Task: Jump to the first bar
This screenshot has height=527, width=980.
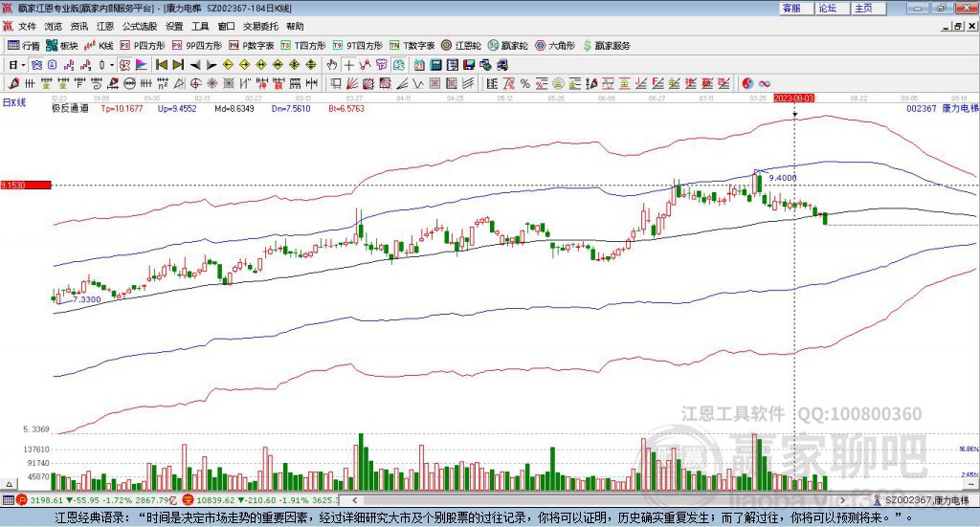Action: (161, 65)
